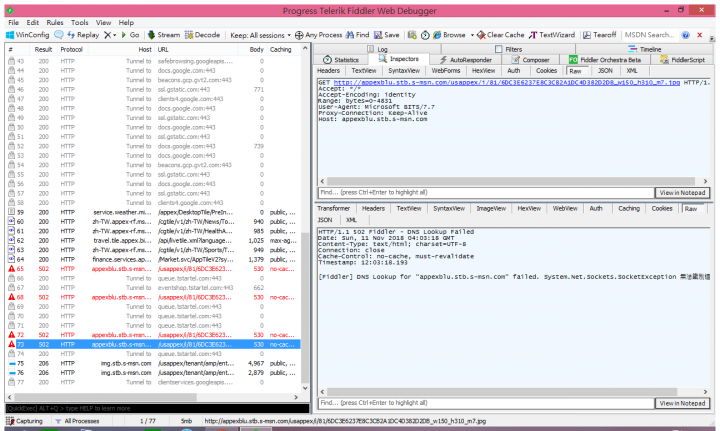Image resolution: width=720 pixels, height=431 pixels.
Task: Click the timer clock toolbar icon
Action: tap(425, 35)
